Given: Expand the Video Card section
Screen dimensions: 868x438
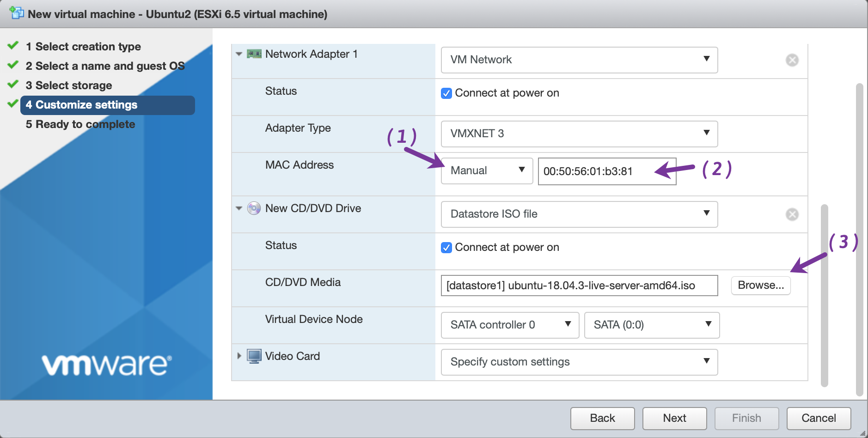Looking at the screenshot, I should click(x=239, y=356).
